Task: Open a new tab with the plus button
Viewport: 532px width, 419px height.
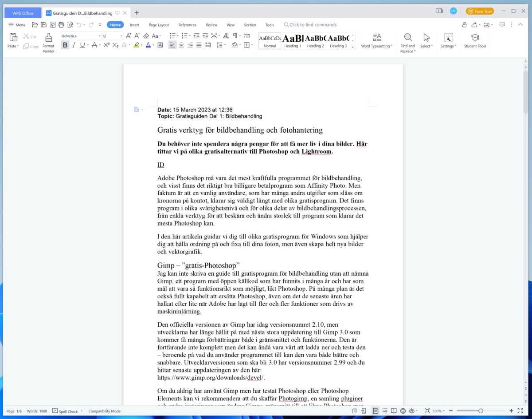Action: (x=137, y=13)
